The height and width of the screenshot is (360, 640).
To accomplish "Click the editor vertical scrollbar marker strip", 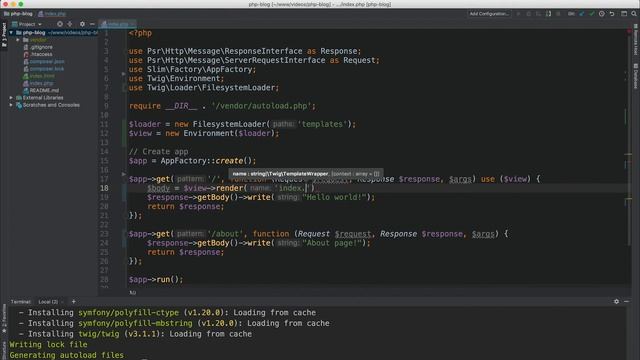I will coord(629,159).
